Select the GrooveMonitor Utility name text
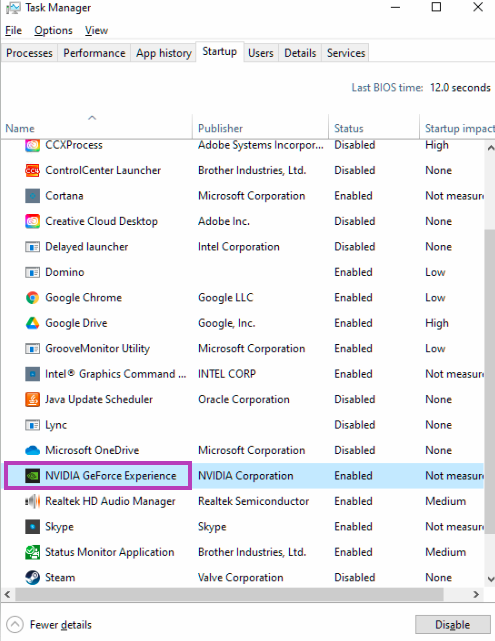 97,349
